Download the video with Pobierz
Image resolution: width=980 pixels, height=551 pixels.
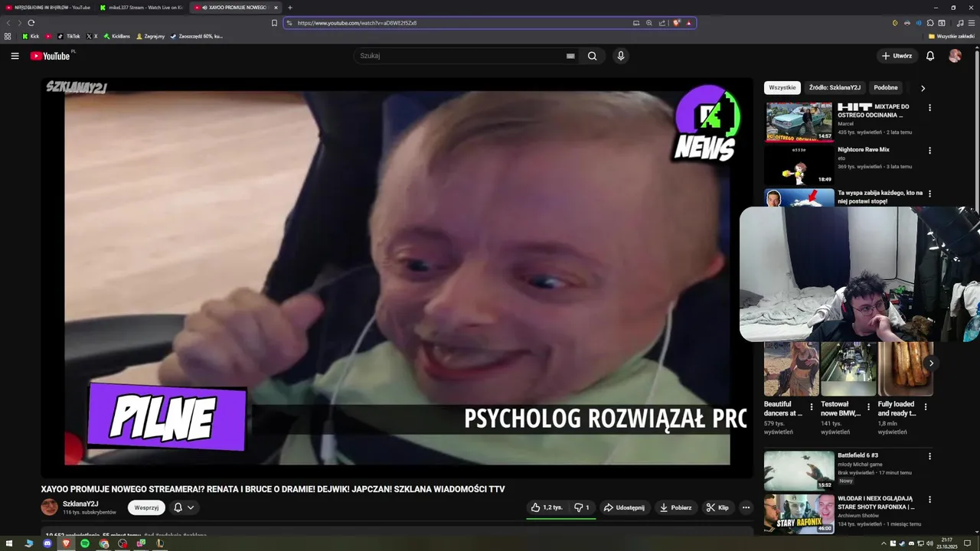click(675, 507)
